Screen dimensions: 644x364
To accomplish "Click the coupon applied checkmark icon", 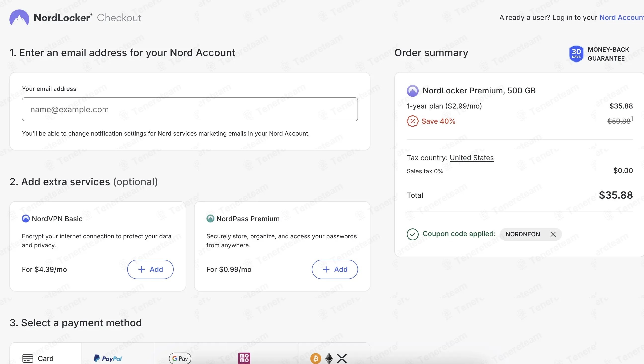I will pos(412,234).
